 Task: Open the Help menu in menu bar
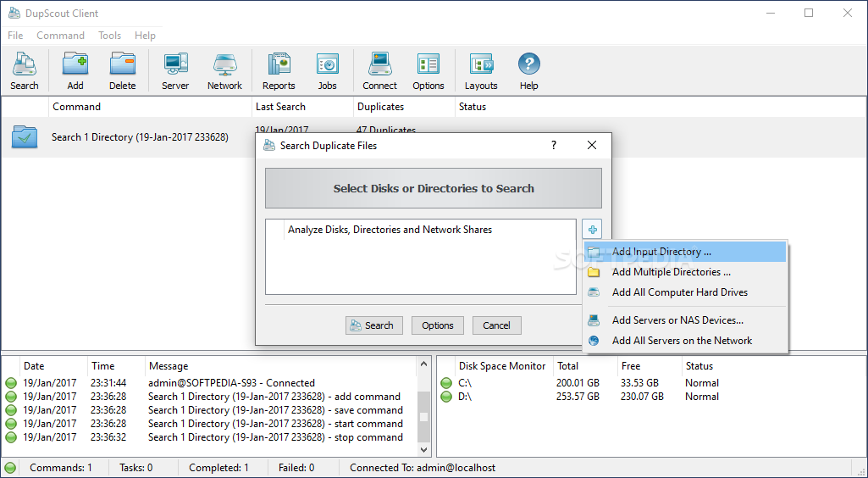point(145,36)
